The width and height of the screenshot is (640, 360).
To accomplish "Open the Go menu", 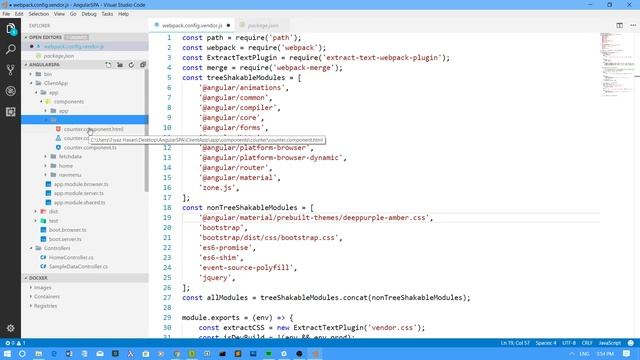I will pyautogui.click(x=73, y=14).
